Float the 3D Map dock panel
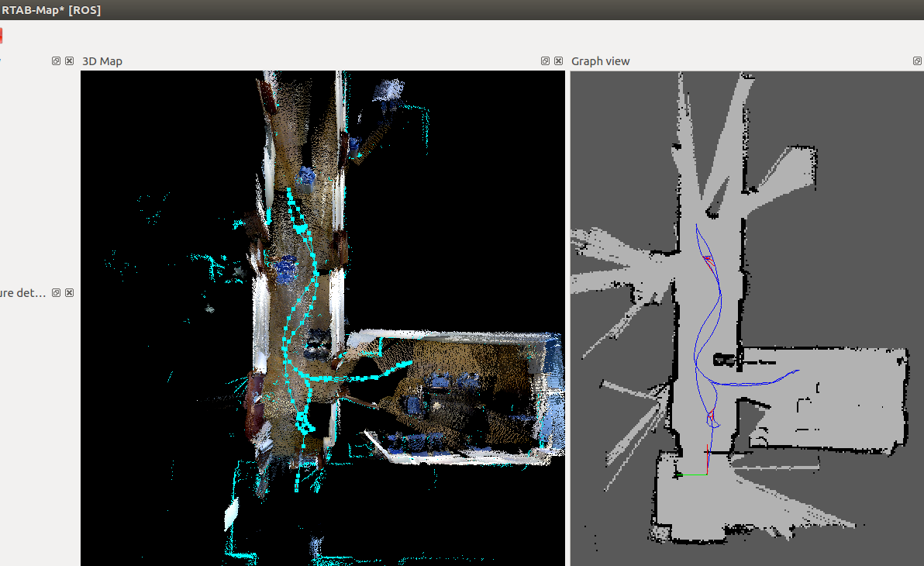This screenshot has width=924, height=566. point(545,60)
